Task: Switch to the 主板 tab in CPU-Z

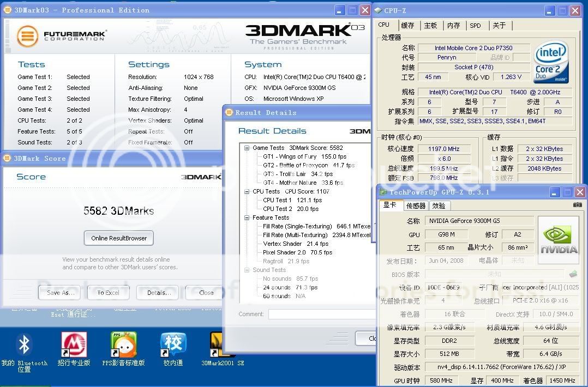Action: pyautogui.click(x=430, y=26)
